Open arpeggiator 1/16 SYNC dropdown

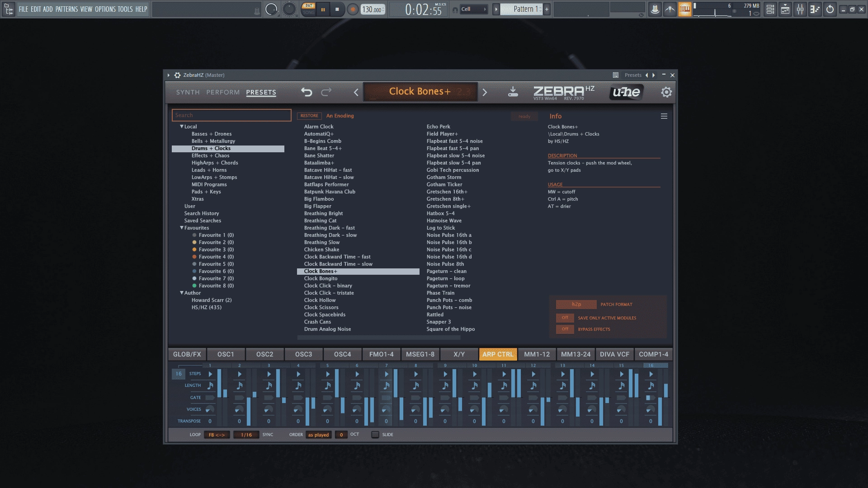click(246, 435)
